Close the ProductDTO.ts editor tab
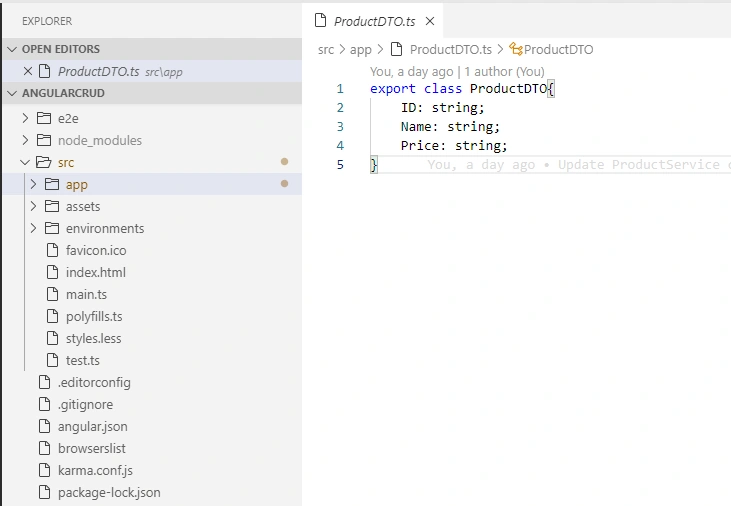Screen dimensions: 731x506 [x=430, y=21]
